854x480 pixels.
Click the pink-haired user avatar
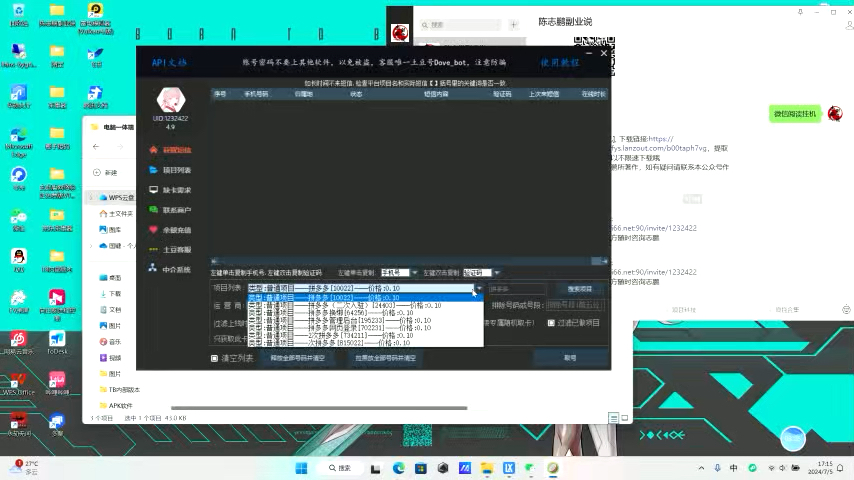coord(171,100)
